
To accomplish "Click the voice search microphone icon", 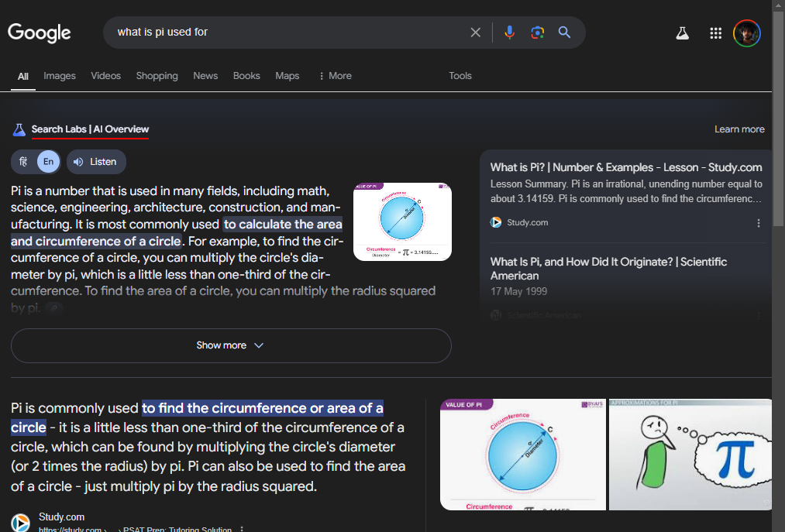I will pos(509,33).
